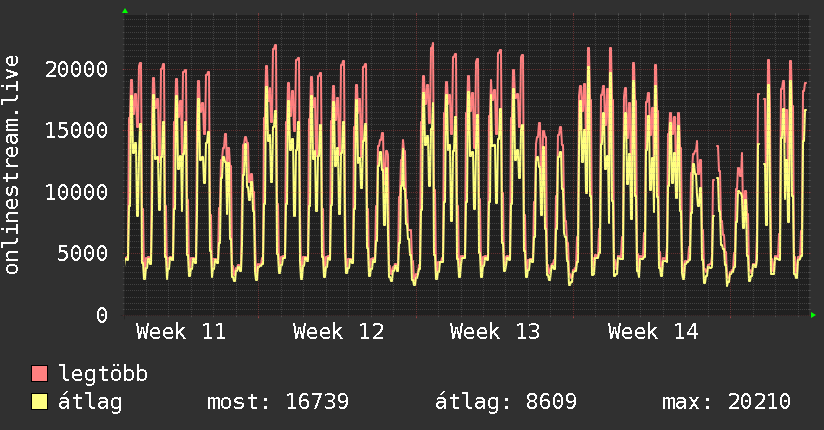
Task: Click the Week 12 axis label
Action: coord(338,332)
